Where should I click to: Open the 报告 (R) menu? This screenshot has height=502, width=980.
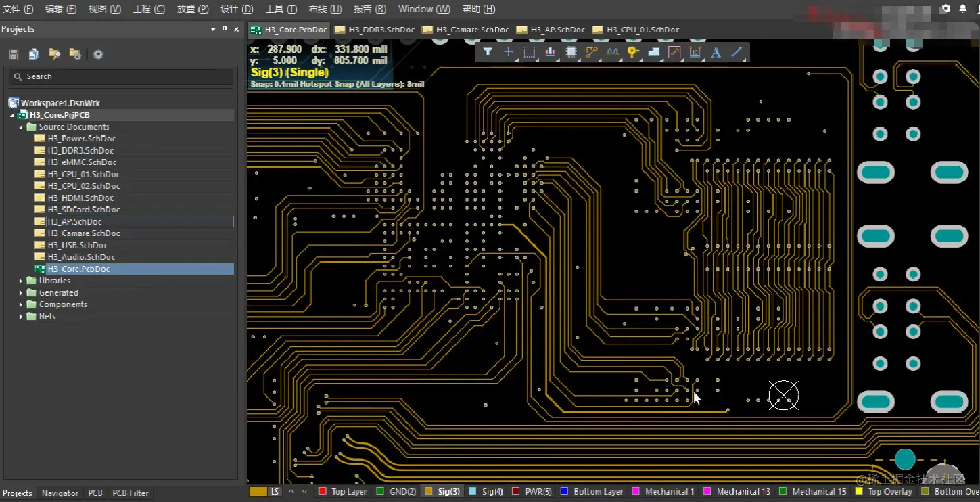tap(370, 9)
